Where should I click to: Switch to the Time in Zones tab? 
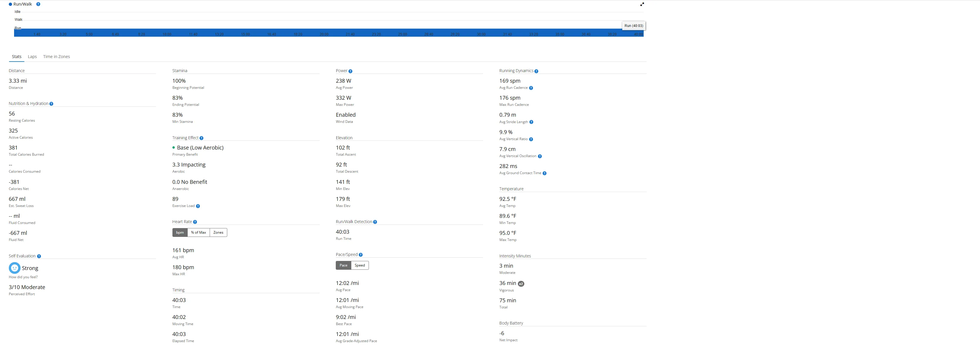(x=56, y=57)
